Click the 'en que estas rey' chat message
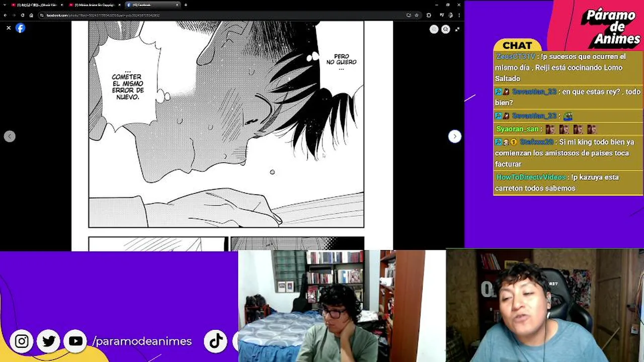Viewport: 644px width, 362px height. [x=569, y=97]
